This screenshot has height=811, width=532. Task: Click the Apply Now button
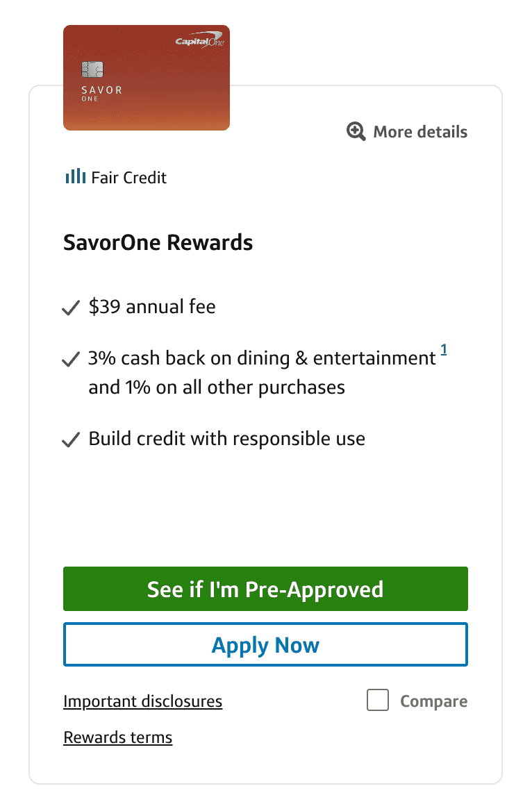pyautogui.click(x=265, y=645)
